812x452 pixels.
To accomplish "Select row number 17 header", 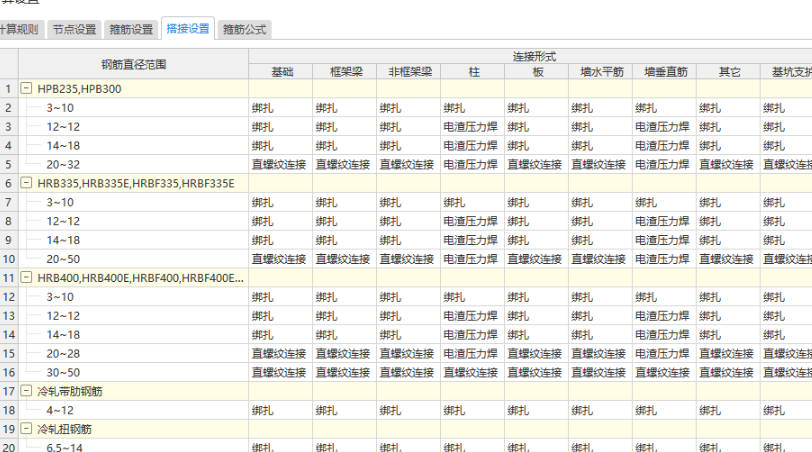I will click(9, 391).
